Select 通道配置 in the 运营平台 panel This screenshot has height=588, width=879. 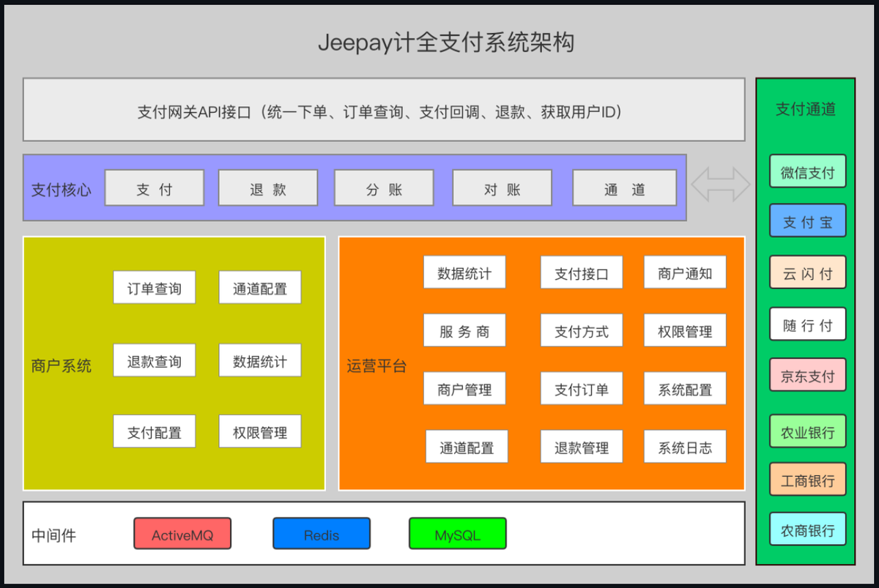tap(467, 447)
